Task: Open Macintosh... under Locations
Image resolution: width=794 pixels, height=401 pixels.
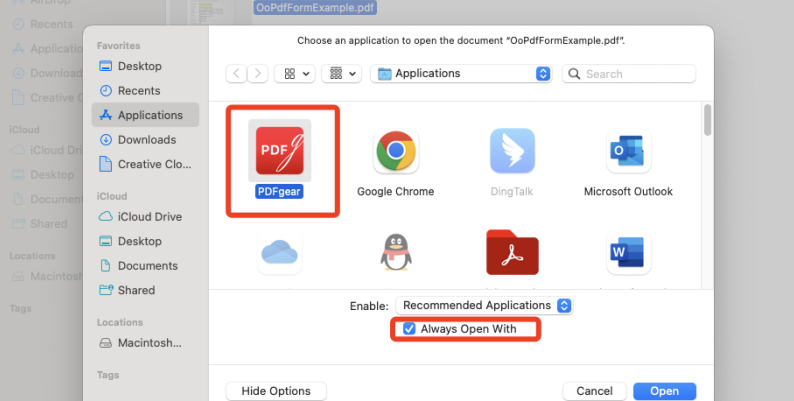Action: (x=145, y=343)
